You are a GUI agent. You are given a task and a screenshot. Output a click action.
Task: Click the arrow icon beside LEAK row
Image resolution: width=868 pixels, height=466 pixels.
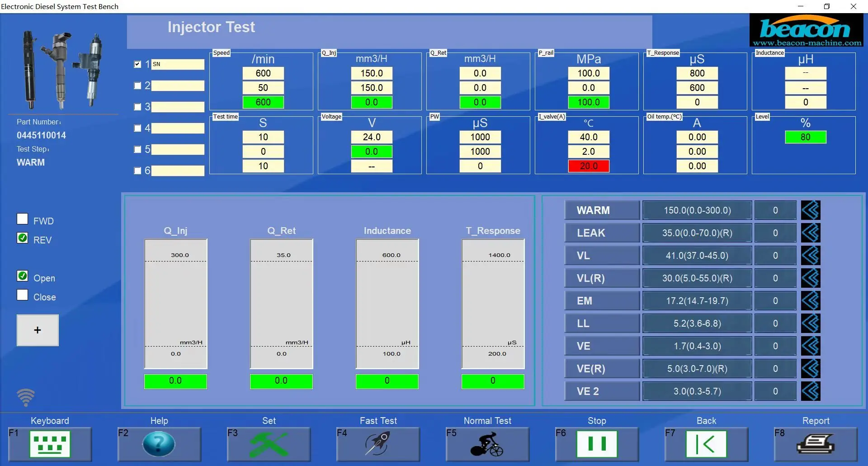[x=811, y=233]
